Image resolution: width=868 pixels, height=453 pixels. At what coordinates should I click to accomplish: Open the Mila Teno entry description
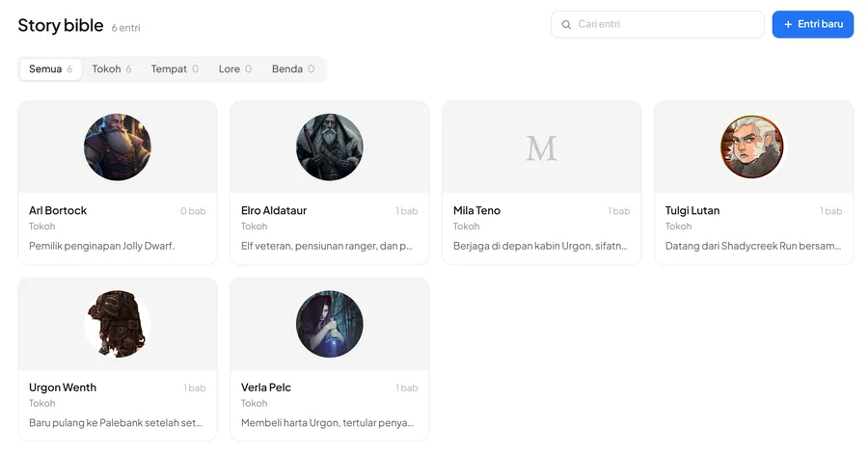540,246
